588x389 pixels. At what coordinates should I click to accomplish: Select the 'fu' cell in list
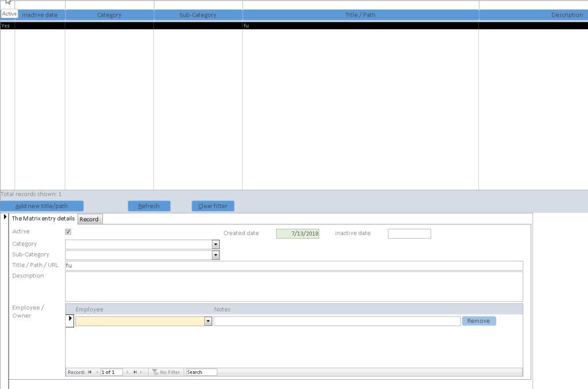(361, 25)
